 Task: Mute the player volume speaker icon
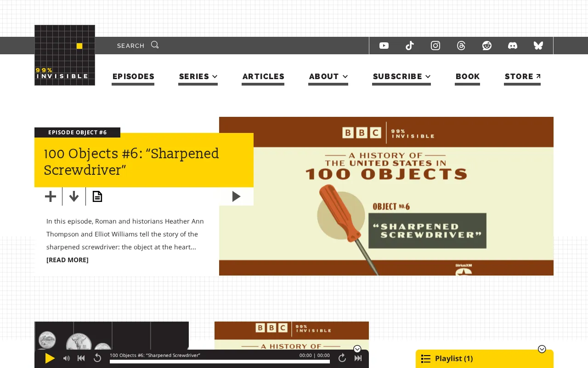tap(67, 358)
